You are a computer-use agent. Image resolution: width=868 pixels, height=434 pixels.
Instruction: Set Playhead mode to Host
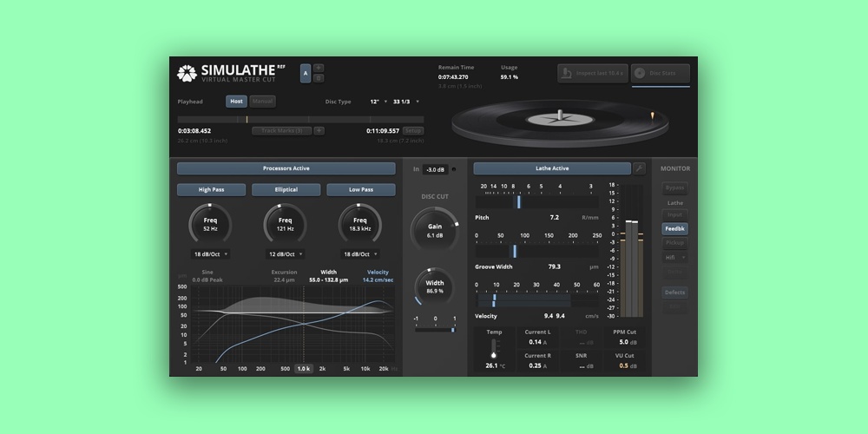(236, 102)
